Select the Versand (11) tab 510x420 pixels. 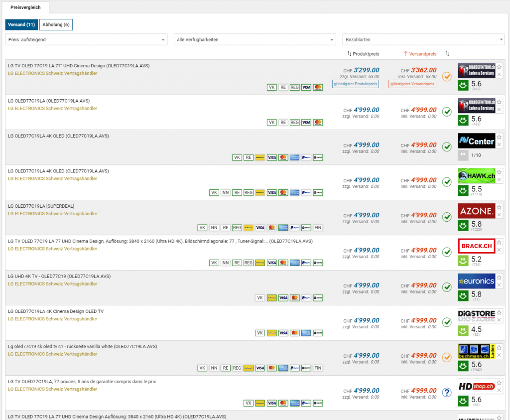21,24
